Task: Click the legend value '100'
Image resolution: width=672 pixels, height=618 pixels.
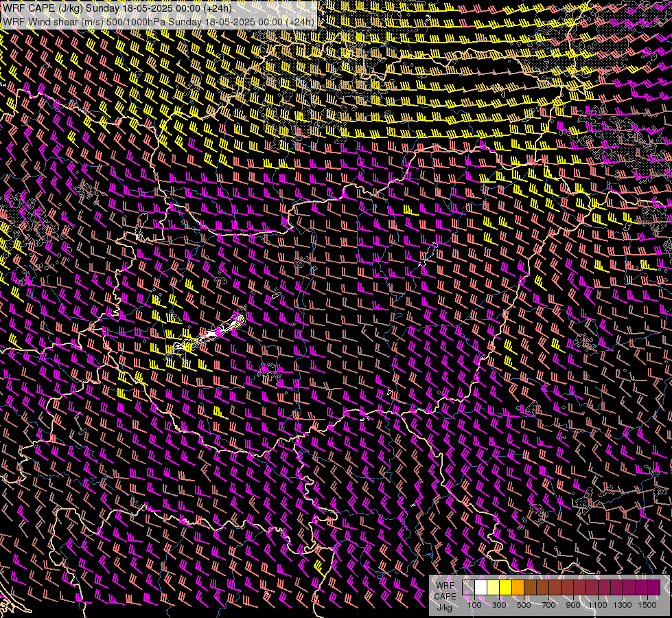Action: pyautogui.click(x=474, y=605)
